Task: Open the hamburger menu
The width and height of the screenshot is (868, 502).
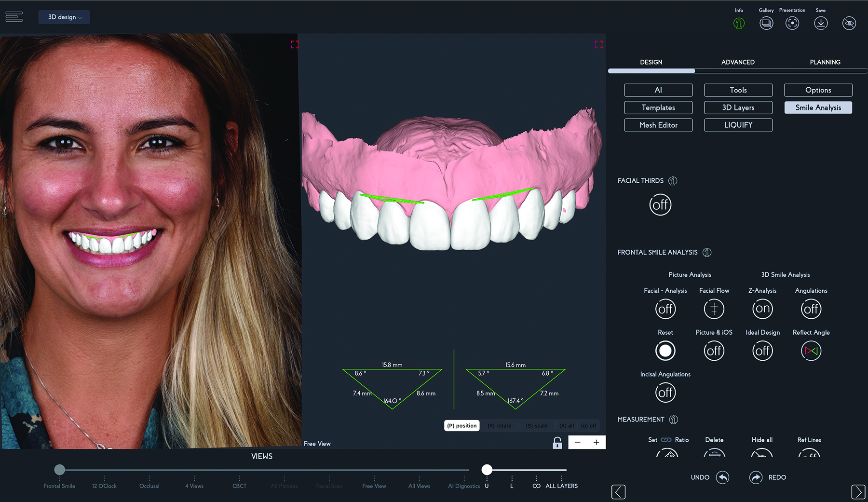Action: [14, 17]
